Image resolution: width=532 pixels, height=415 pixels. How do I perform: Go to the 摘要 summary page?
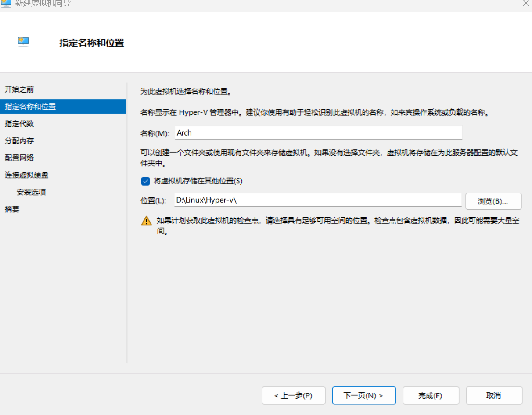click(12, 209)
